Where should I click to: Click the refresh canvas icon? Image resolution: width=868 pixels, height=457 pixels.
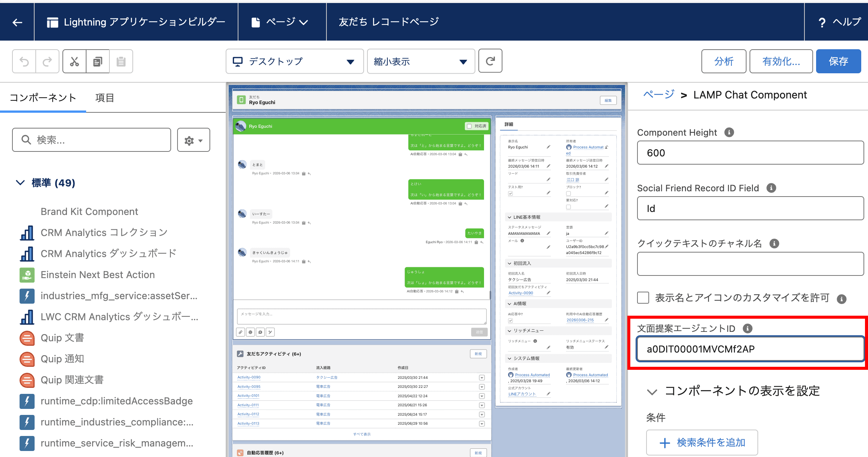(490, 61)
